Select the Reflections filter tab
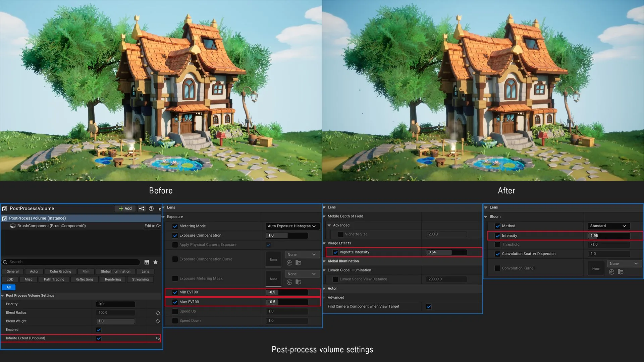The width and height of the screenshot is (644, 362). coord(85,280)
